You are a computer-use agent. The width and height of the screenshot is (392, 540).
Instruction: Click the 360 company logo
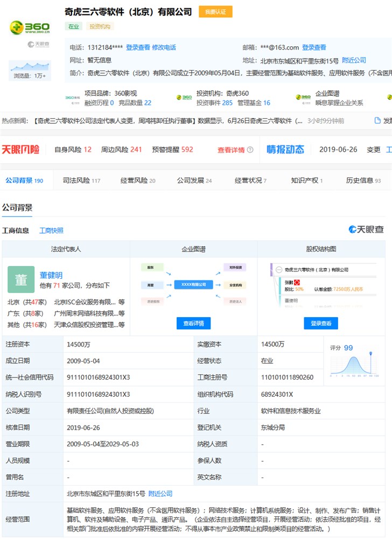30,28
